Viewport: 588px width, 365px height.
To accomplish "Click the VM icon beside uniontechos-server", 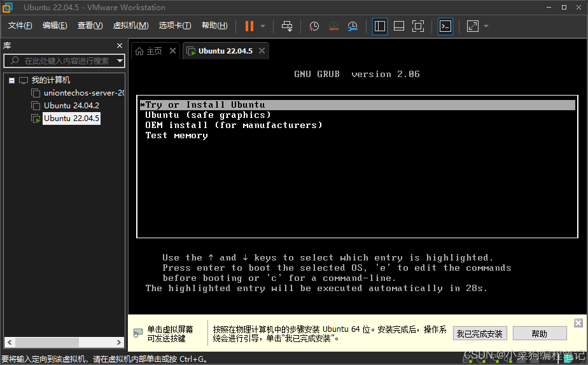I will click(36, 93).
